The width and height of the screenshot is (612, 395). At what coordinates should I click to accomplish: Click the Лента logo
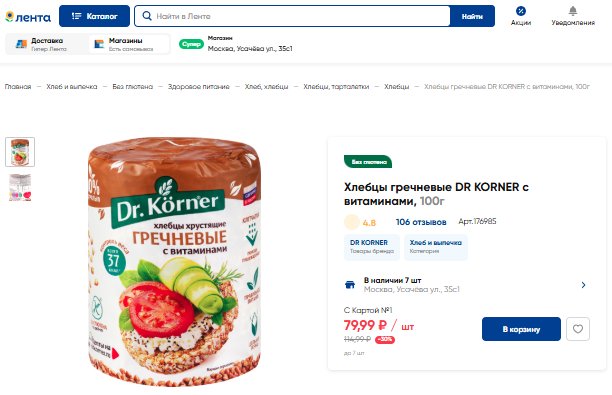28,17
